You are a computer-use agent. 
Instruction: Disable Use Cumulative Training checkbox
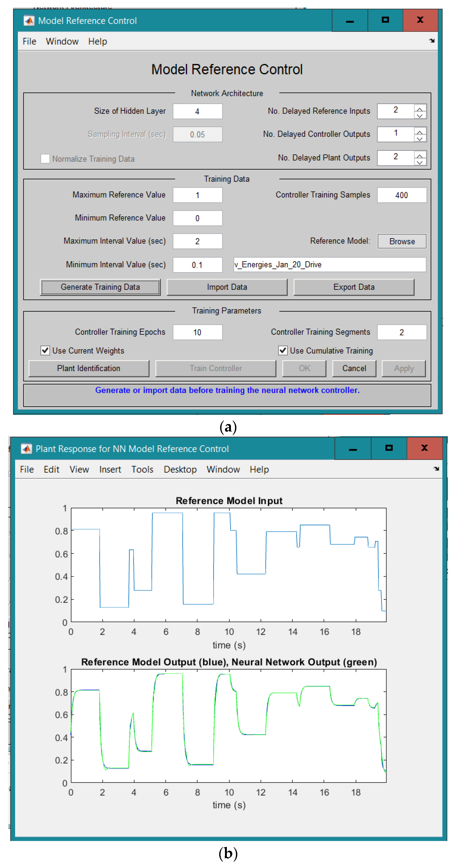click(x=283, y=350)
